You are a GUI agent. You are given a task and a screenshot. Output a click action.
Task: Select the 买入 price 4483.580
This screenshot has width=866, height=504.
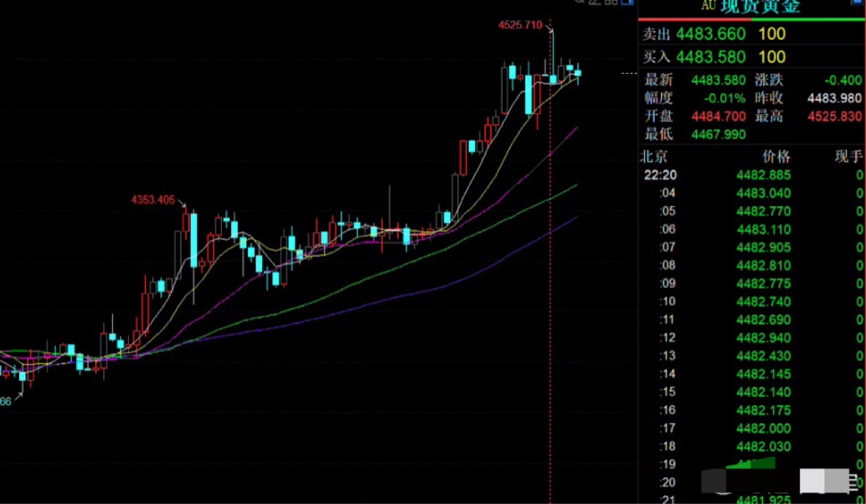[x=711, y=57]
